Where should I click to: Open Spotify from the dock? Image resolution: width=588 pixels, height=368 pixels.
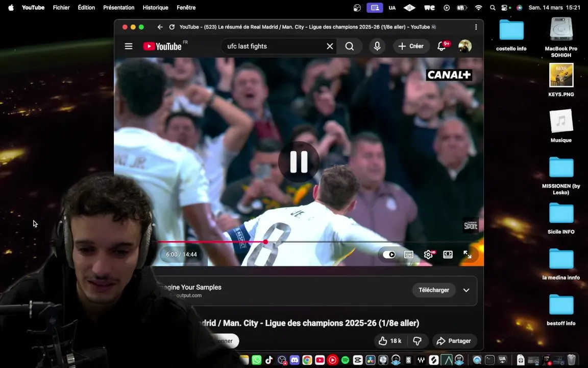345,360
